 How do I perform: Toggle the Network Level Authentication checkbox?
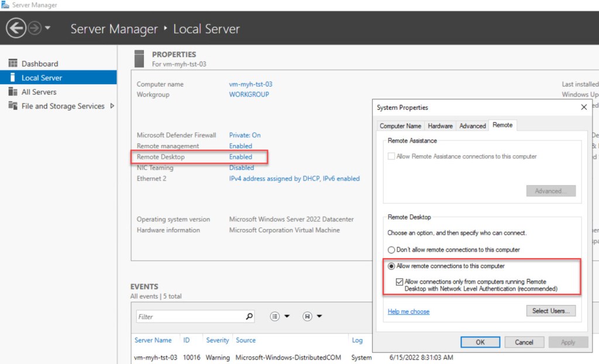coord(400,282)
